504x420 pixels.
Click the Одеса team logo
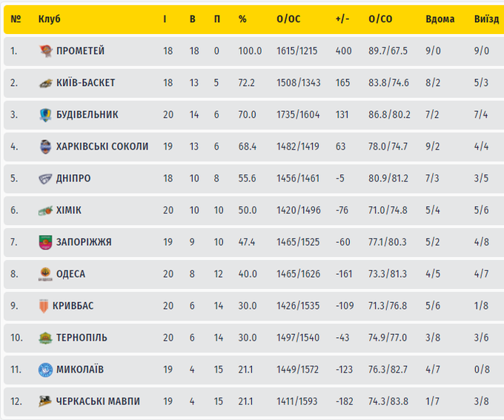coord(45,274)
